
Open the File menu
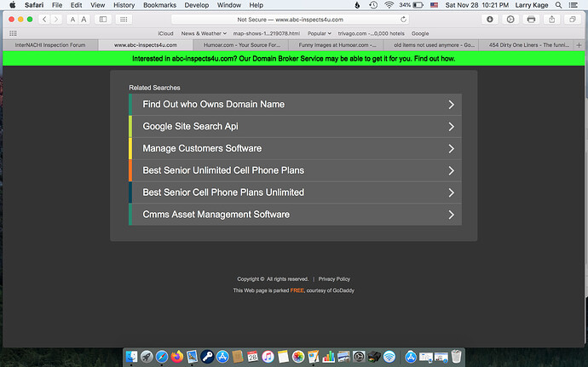[x=57, y=5]
